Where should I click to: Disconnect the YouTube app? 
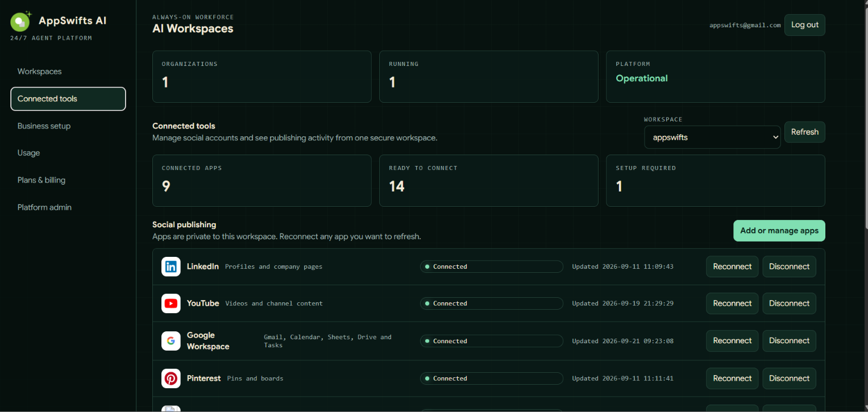tap(789, 303)
